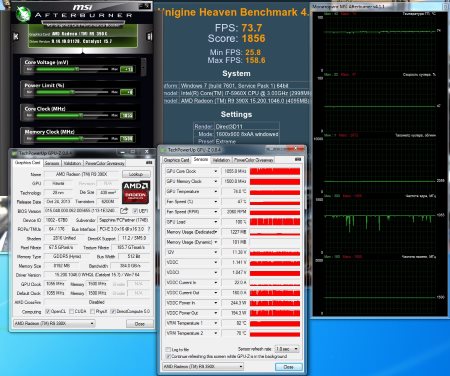Image resolution: width=450 pixels, height=376 pixels.
Task: Open the GPU Core Clock sensor dropdown
Action: click(x=216, y=171)
